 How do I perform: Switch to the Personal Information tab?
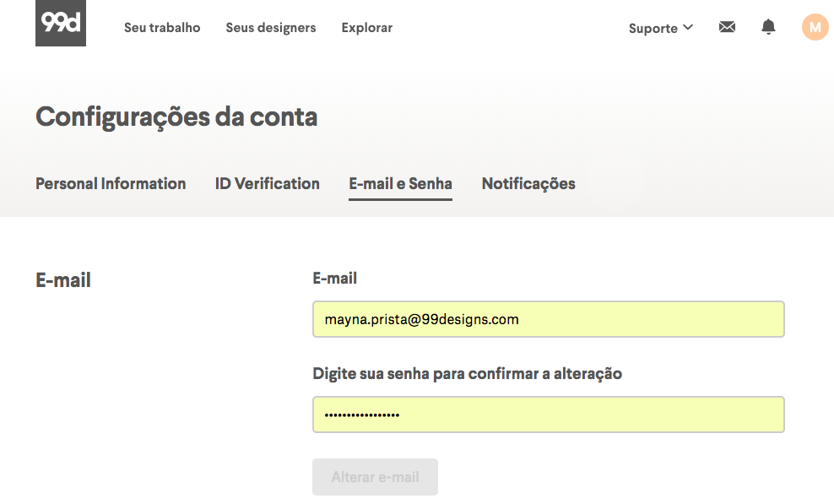click(111, 183)
